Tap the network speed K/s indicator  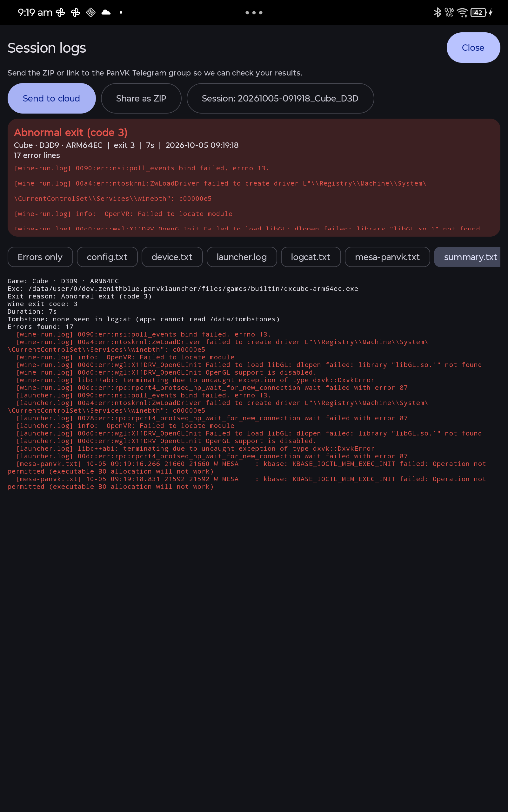tap(449, 12)
